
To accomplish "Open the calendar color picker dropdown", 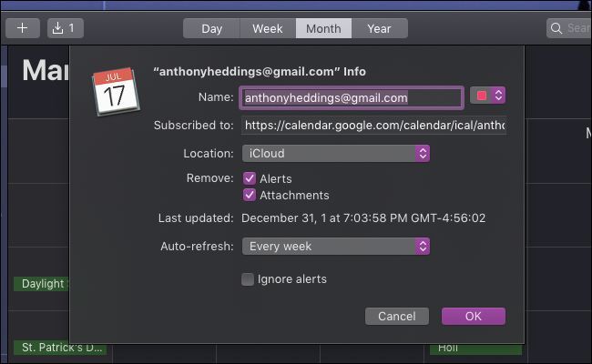I will tap(487, 96).
